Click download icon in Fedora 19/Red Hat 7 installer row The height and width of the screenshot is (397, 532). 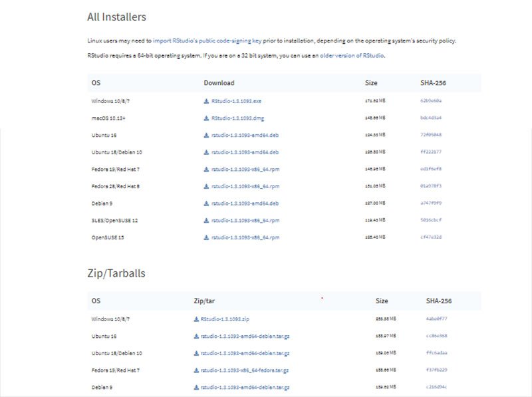tap(206, 169)
